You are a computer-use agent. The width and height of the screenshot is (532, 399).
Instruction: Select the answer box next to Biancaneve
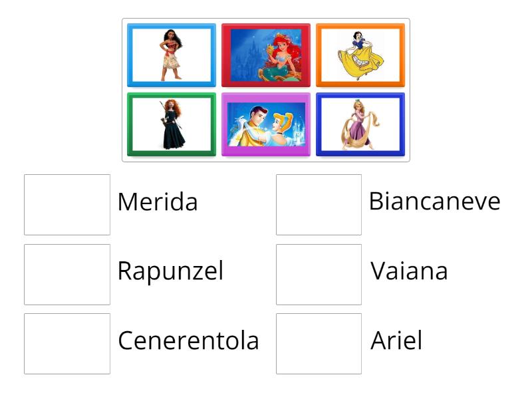click(318, 203)
